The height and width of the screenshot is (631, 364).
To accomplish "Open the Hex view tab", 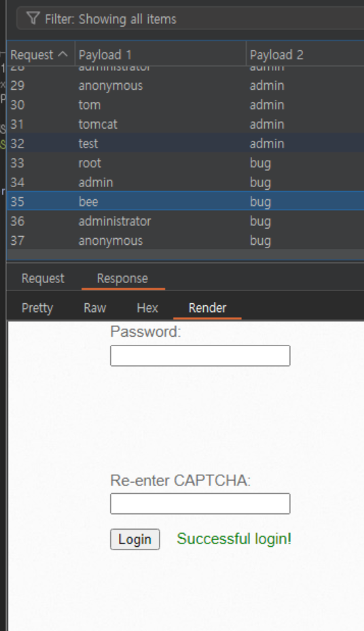I will pyautogui.click(x=147, y=308).
